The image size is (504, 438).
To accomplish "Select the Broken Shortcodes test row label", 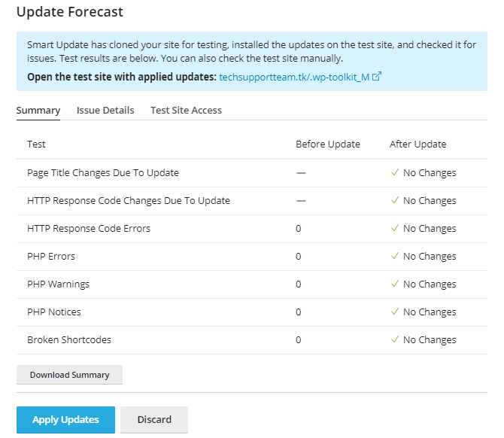I will point(69,339).
